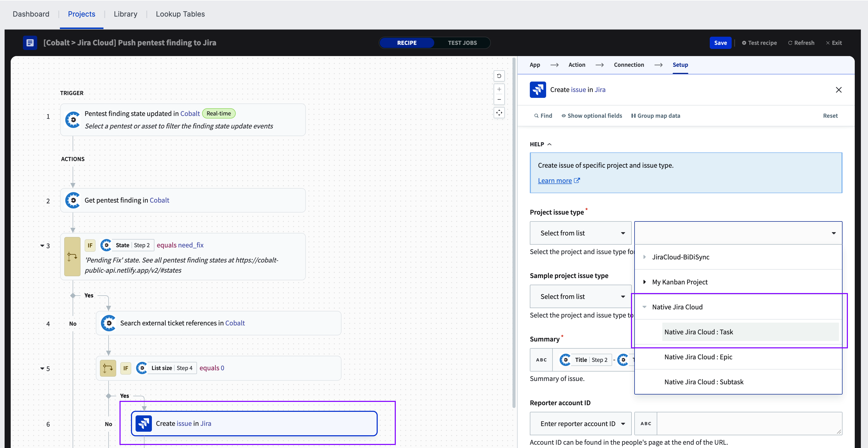Click the Cobalt link in trigger step
The width and height of the screenshot is (868, 448).
pos(190,113)
